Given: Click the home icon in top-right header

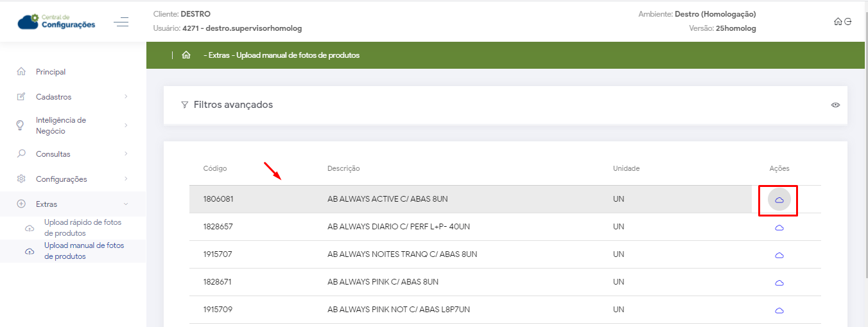Looking at the screenshot, I should pos(838,21).
